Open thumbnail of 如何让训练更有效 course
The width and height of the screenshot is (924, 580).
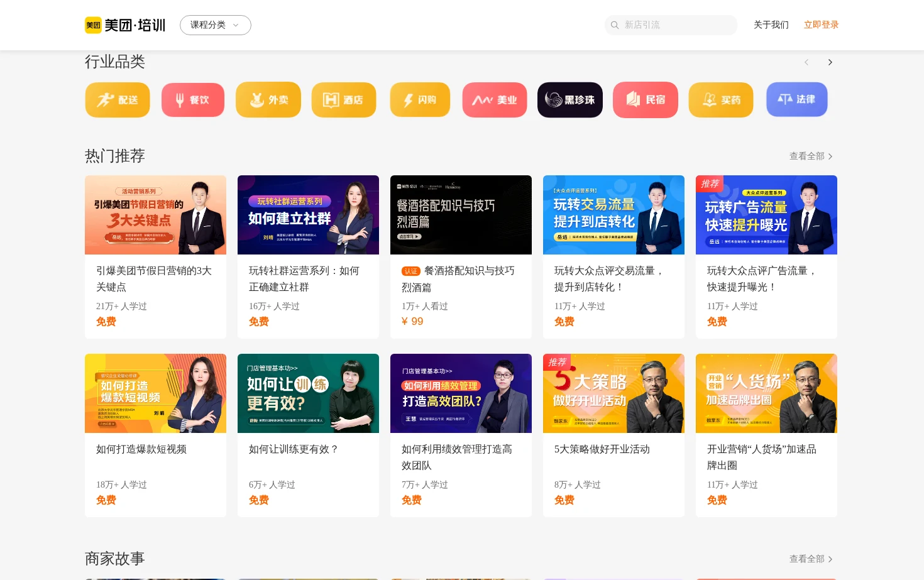pos(308,393)
